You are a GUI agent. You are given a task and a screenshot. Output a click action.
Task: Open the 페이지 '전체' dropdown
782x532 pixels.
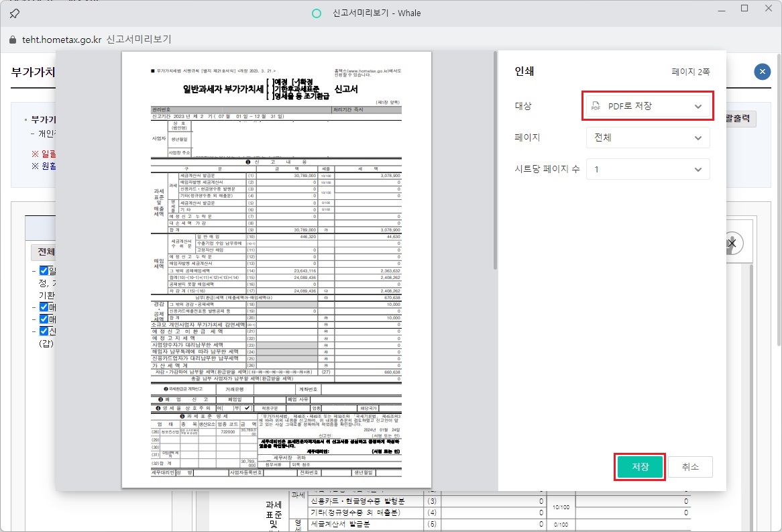648,138
